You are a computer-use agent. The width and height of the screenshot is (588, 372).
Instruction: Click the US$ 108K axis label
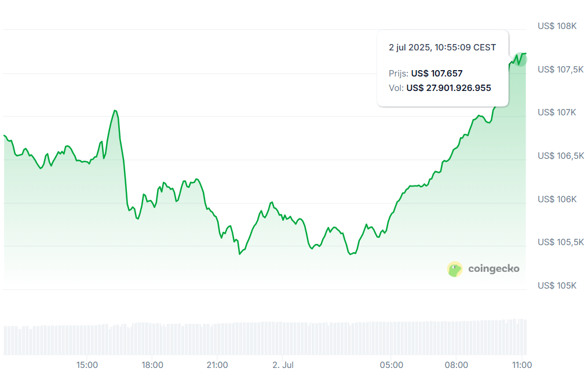coord(557,26)
